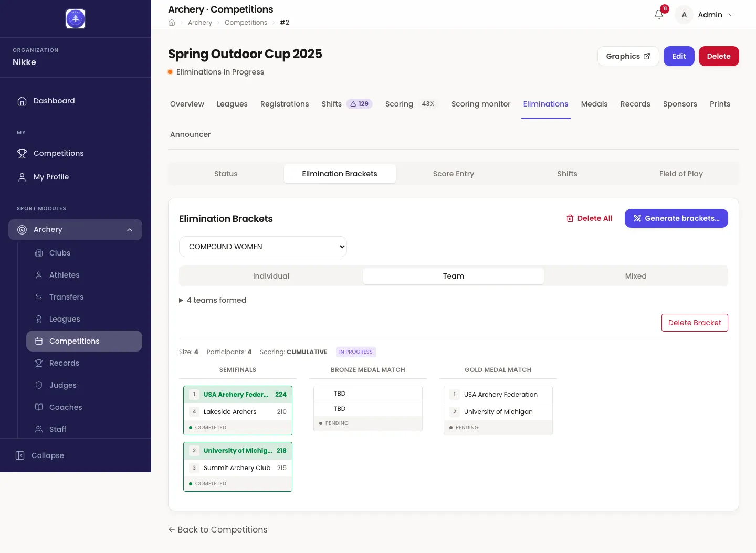Open the Scoring tab showing 43%
756x553 pixels.
[x=412, y=104]
